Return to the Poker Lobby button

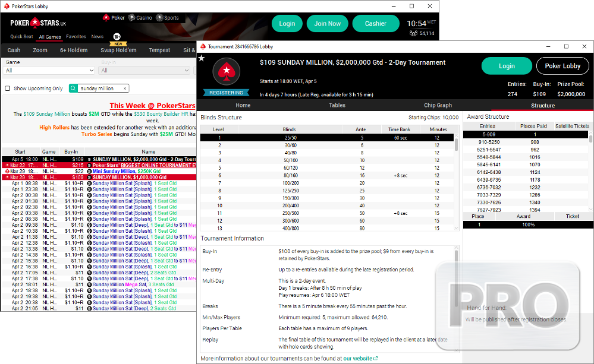coord(562,66)
